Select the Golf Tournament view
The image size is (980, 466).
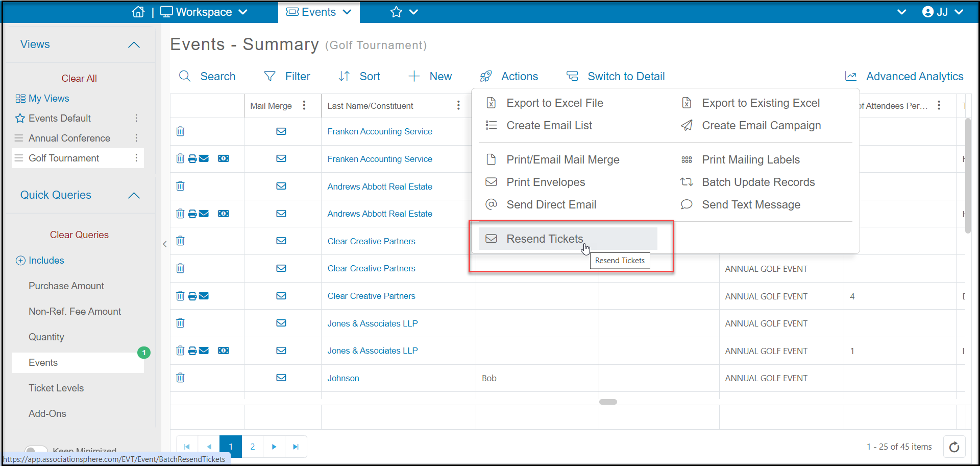(x=64, y=158)
